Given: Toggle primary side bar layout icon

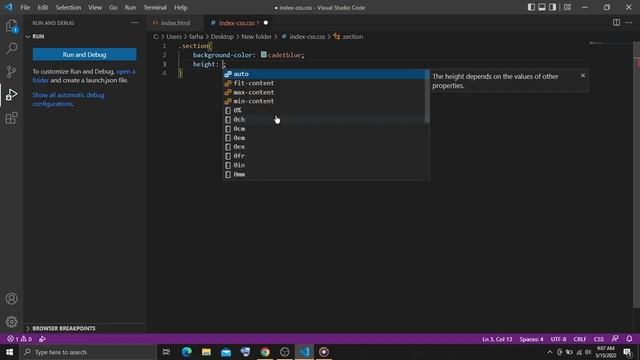Looking at the screenshot, I should [531, 7].
